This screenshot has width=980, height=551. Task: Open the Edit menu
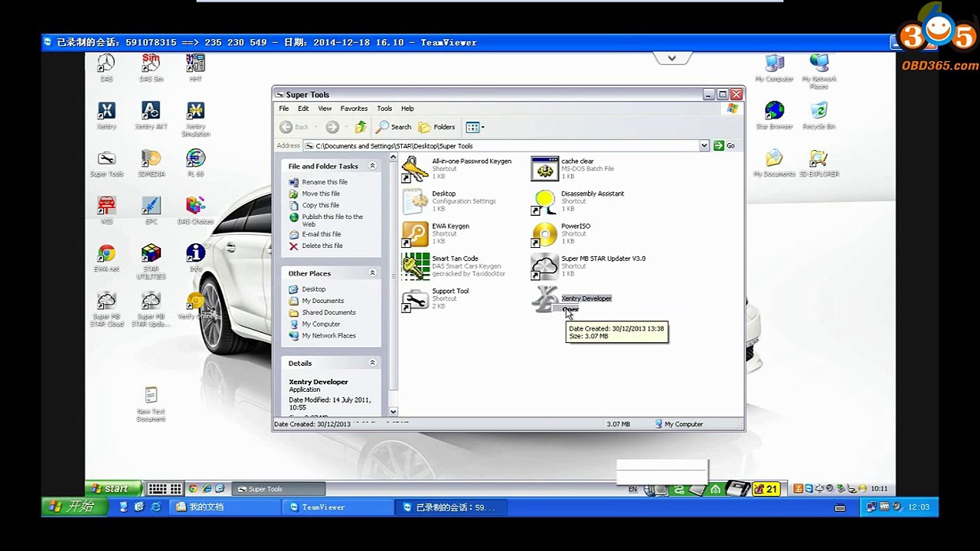303,109
